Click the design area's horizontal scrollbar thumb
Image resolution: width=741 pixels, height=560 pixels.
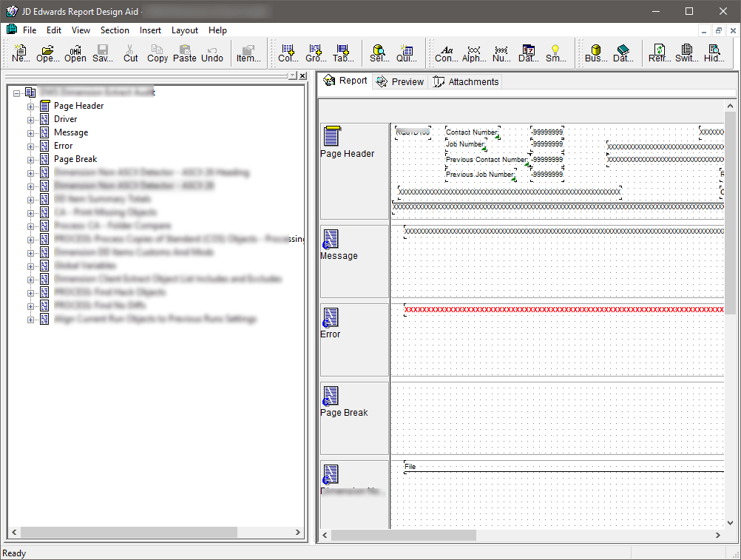[x=404, y=535]
